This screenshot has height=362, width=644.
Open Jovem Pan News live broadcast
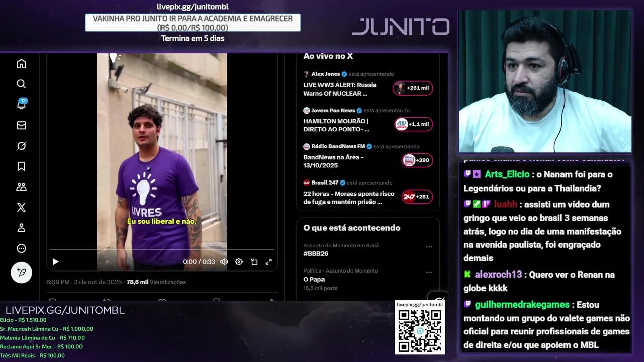(368, 121)
